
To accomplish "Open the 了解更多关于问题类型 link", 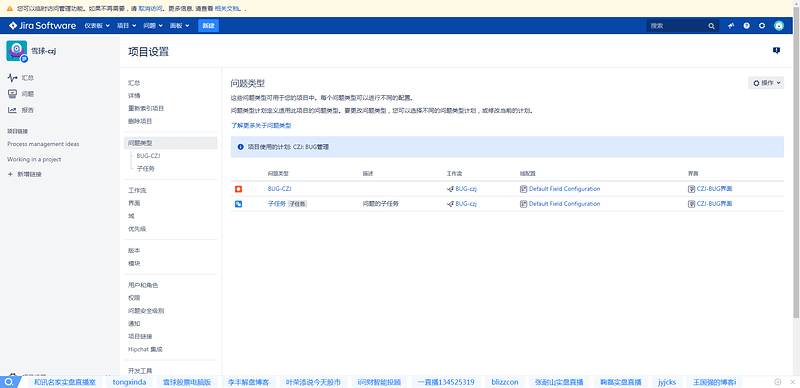I will (261, 125).
